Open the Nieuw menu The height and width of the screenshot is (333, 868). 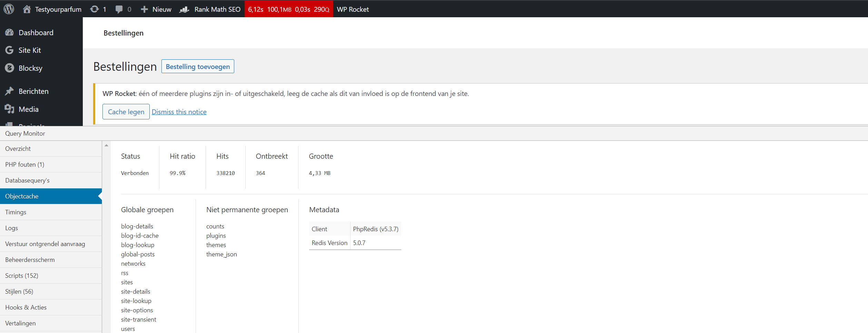pyautogui.click(x=156, y=9)
